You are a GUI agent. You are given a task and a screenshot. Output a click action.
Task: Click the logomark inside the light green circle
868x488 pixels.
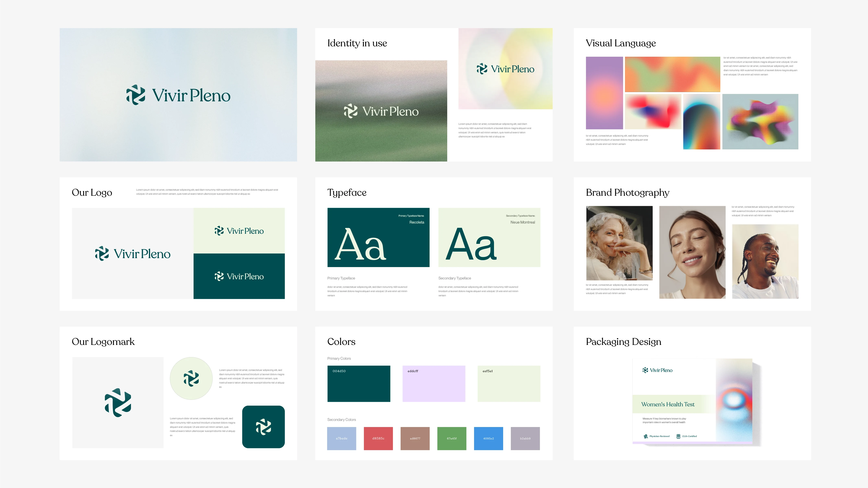191,378
